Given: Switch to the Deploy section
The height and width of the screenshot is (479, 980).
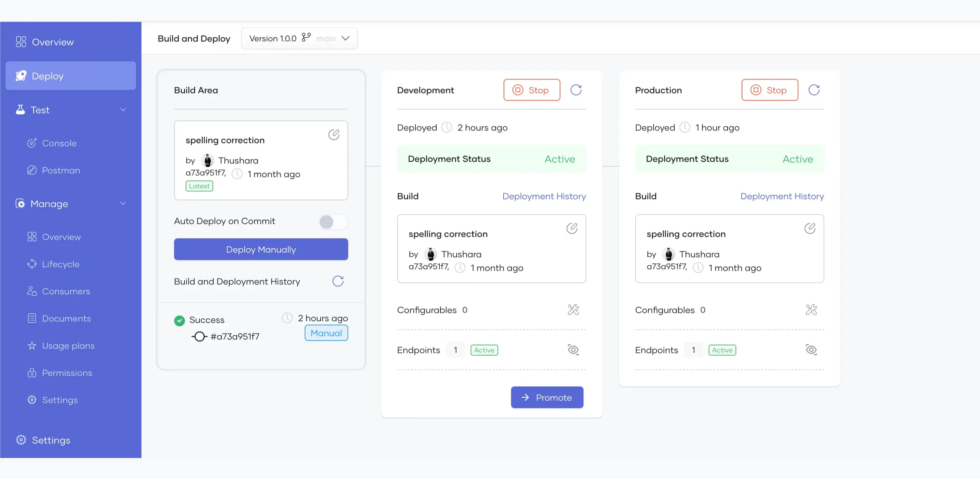Looking at the screenshot, I should pyautogui.click(x=48, y=76).
